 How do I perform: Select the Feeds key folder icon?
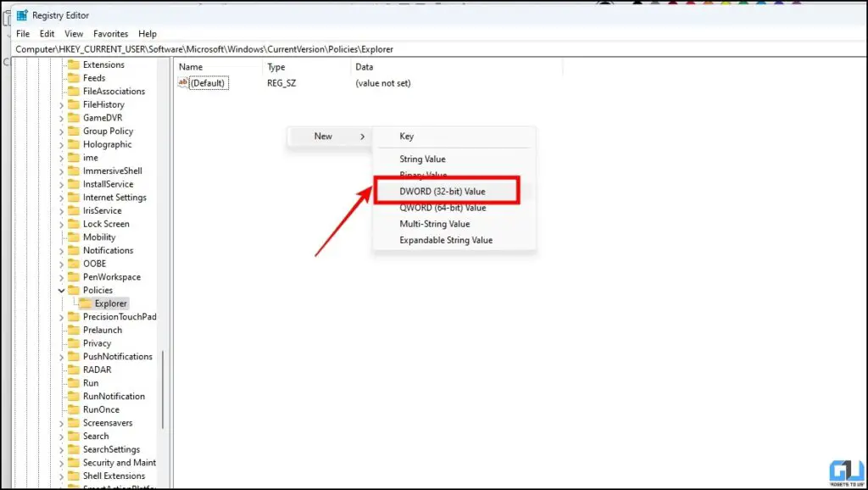[x=74, y=78]
